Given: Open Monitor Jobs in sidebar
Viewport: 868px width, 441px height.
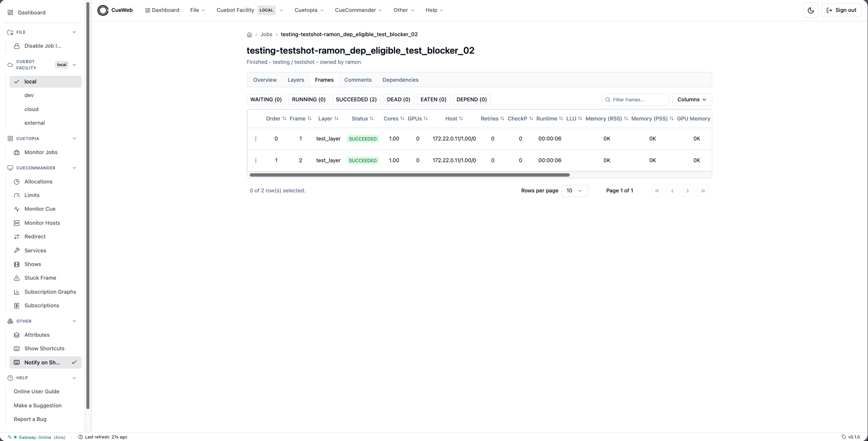Looking at the screenshot, I should [46, 152].
